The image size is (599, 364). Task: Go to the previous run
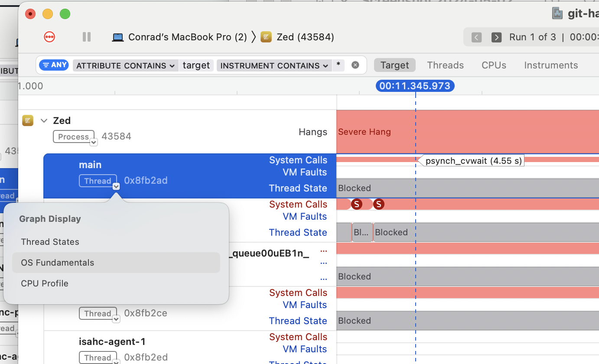pyautogui.click(x=476, y=37)
